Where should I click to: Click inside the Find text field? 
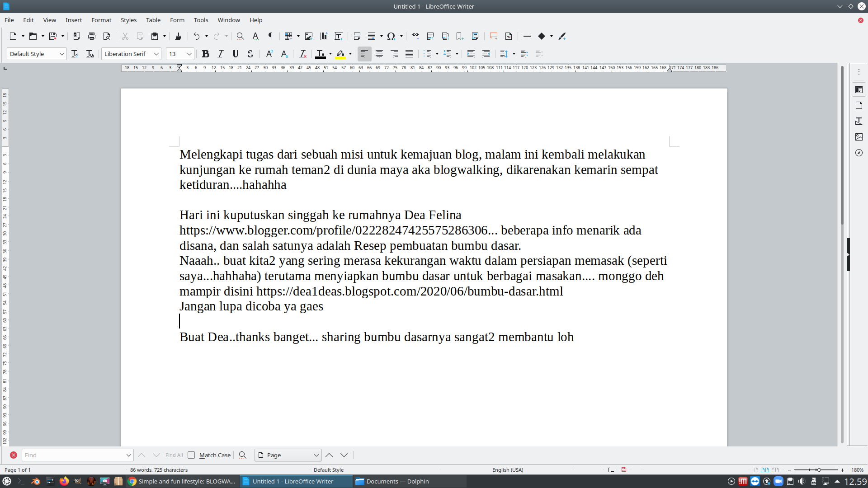point(72,455)
